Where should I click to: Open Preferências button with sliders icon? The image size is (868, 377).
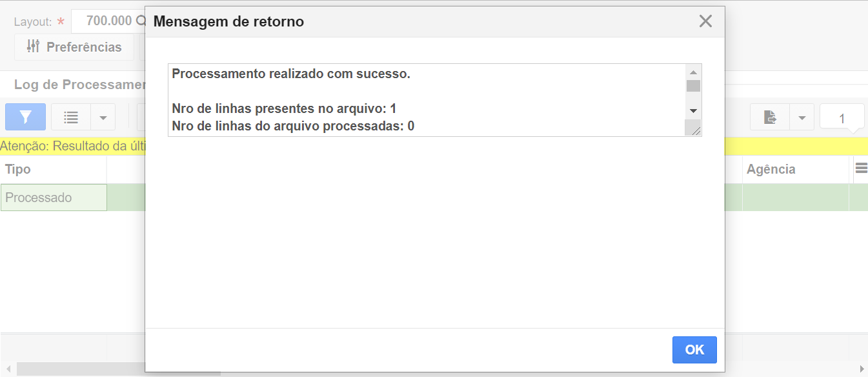[x=74, y=47]
